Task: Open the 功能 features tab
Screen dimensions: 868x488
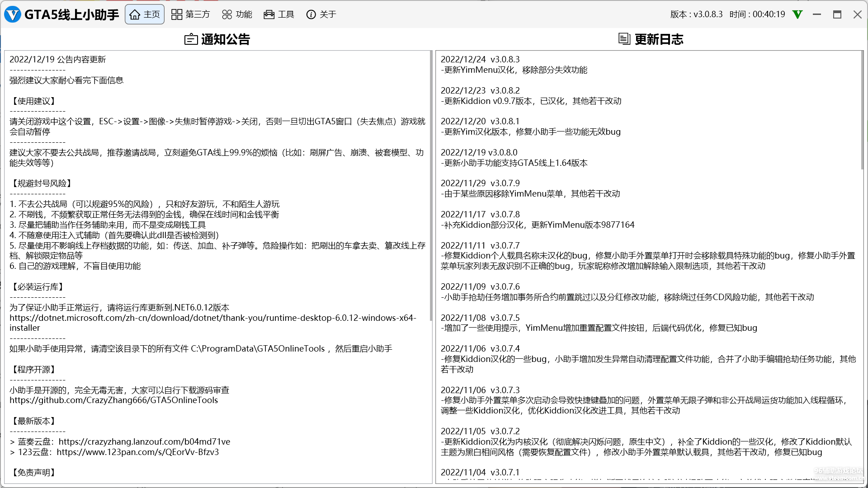Action: [x=237, y=14]
